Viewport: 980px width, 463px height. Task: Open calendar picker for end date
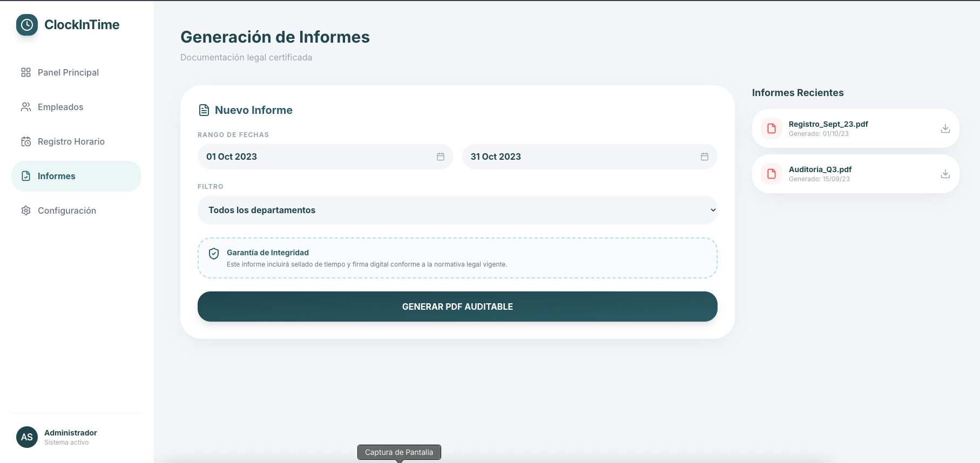pos(704,156)
